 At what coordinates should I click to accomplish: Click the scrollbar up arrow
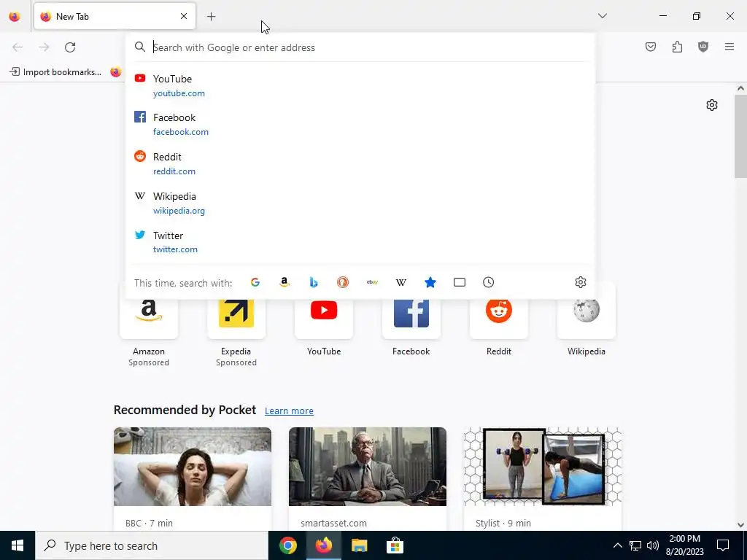pos(740,88)
